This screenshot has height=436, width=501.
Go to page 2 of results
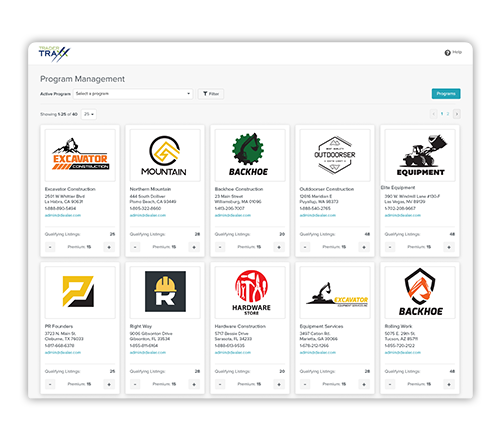pyautogui.click(x=448, y=114)
